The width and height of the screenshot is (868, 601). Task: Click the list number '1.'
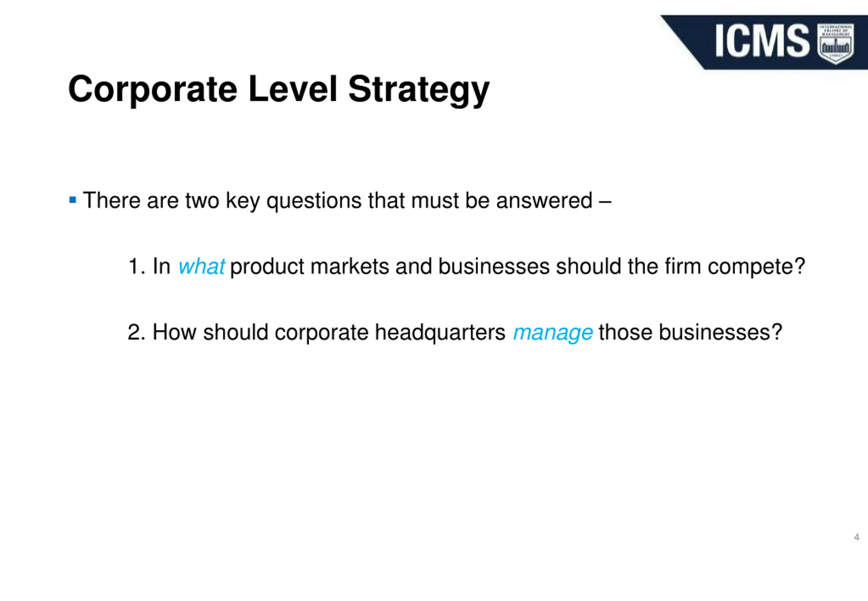(136, 267)
